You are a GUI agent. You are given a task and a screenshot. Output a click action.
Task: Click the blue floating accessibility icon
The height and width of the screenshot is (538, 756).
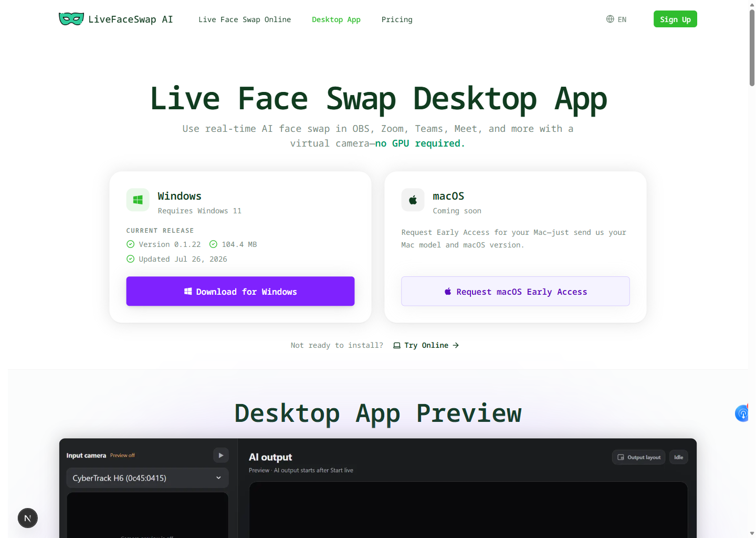point(742,413)
